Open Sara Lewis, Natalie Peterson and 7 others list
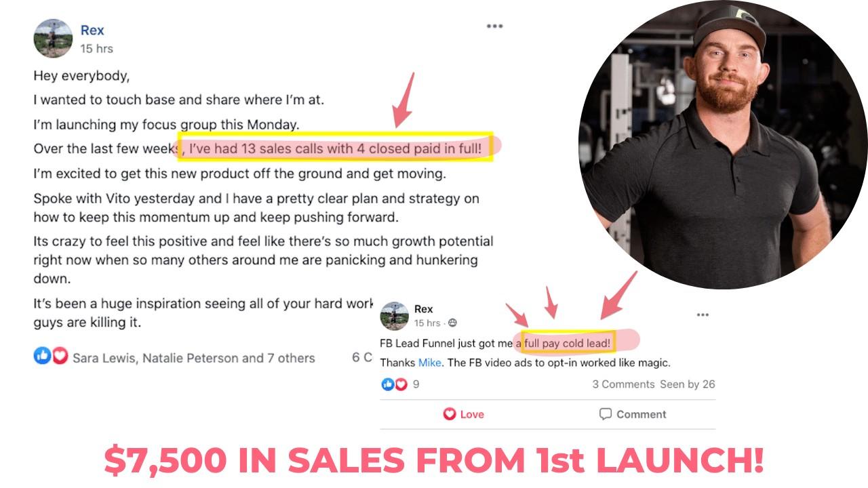Screen dimensions: 868x488 pyautogui.click(x=194, y=358)
